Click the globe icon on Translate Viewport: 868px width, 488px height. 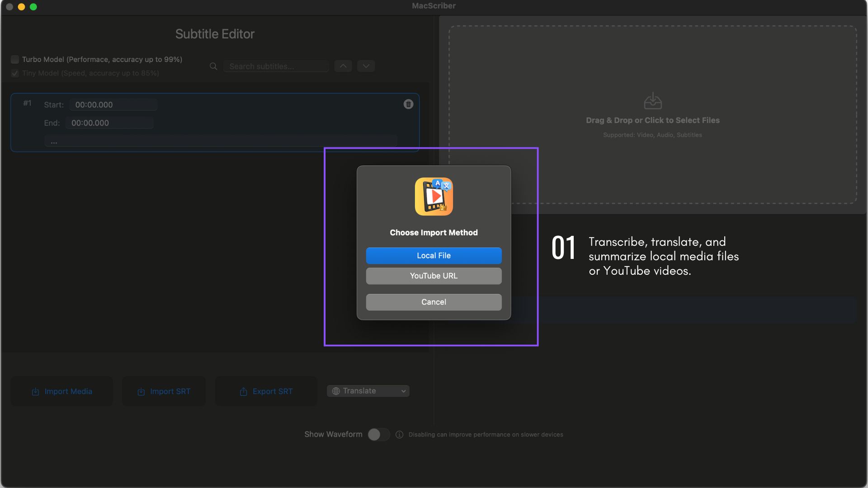click(336, 391)
